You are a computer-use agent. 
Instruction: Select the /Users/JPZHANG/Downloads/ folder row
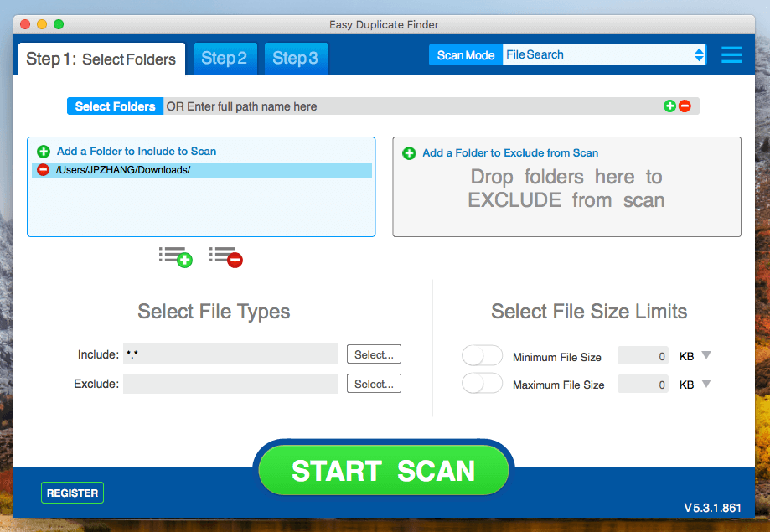[202, 170]
